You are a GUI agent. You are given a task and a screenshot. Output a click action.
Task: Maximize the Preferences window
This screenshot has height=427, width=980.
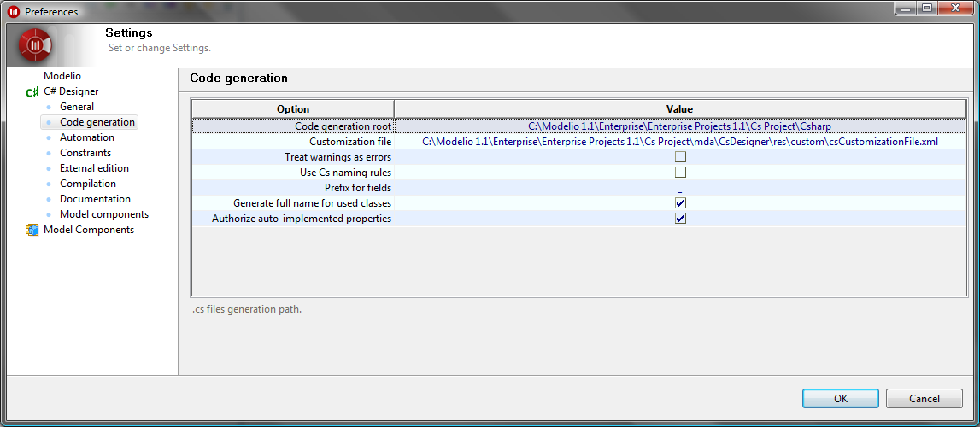[x=927, y=9]
